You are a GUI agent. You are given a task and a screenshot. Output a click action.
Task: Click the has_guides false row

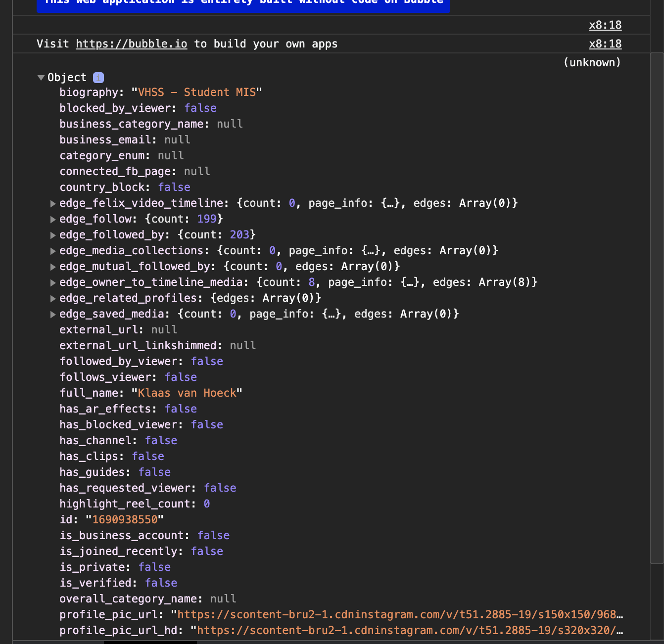coord(115,472)
